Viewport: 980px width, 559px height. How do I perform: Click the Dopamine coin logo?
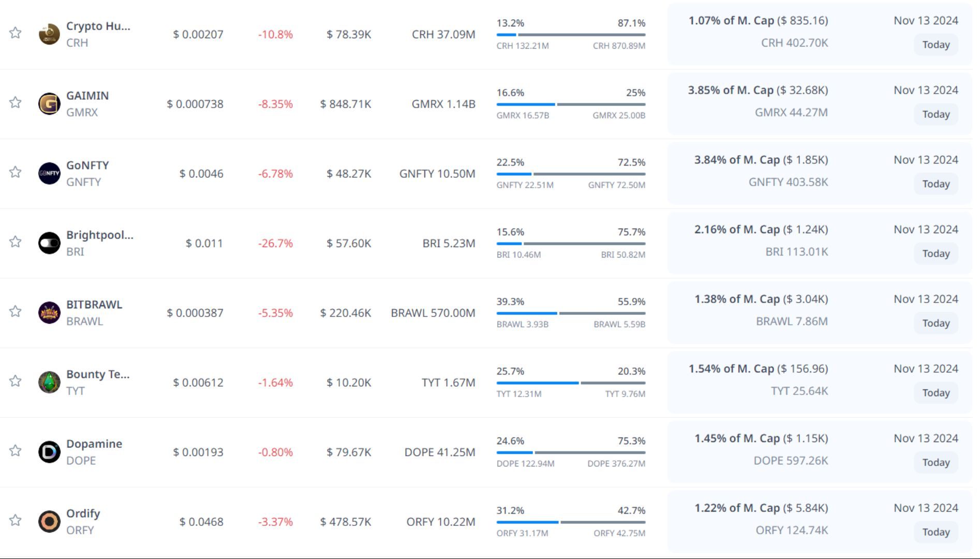(x=49, y=452)
